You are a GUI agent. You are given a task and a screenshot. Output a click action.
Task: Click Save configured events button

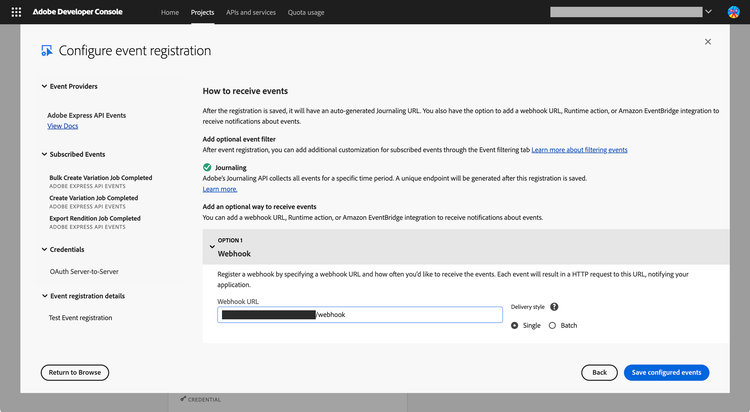(666, 372)
